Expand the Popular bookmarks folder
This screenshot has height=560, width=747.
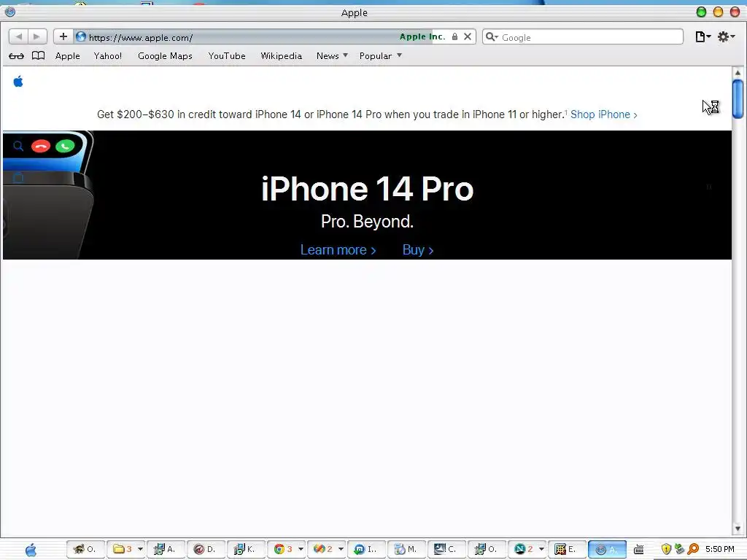(381, 56)
